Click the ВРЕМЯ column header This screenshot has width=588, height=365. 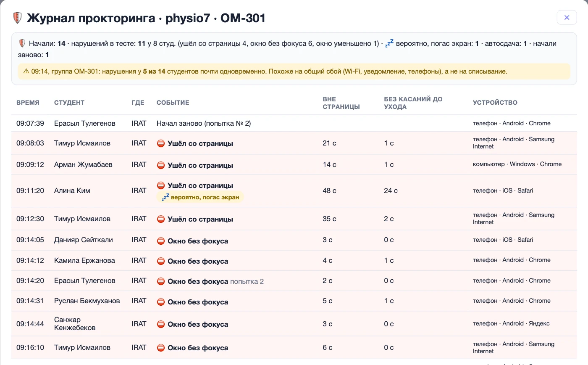(28, 103)
